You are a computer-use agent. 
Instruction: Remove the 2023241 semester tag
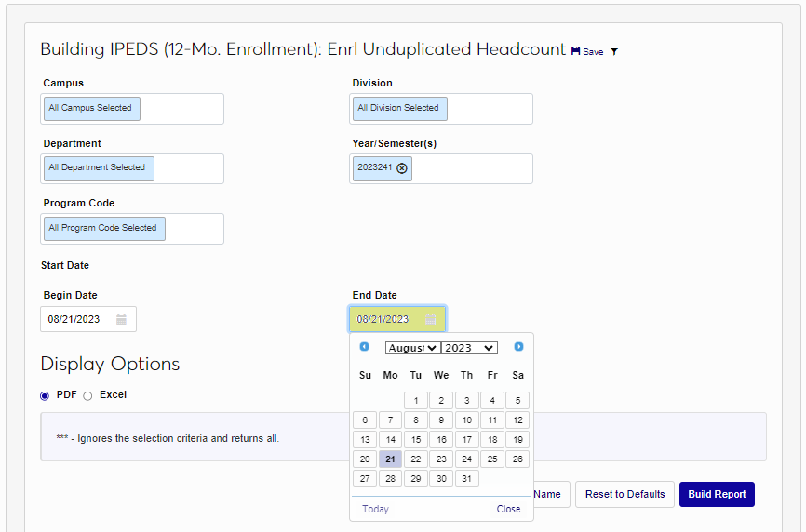pos(402,168)
